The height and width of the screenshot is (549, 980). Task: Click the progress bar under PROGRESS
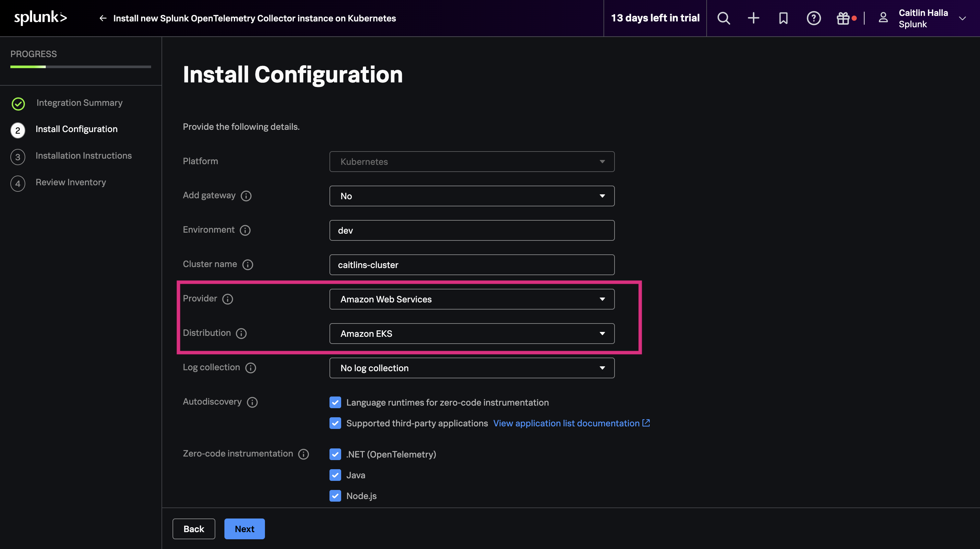point(80,67)
